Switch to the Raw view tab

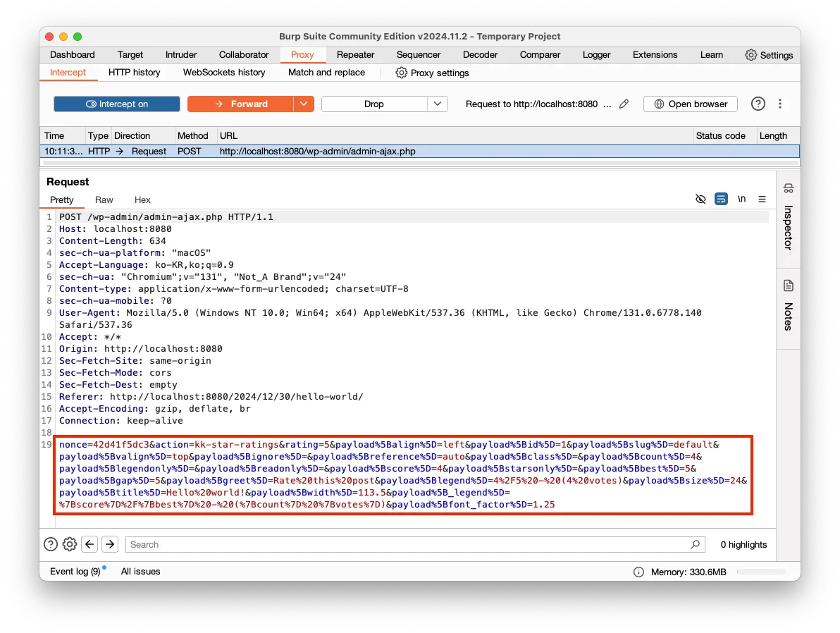tap(104, 200)
